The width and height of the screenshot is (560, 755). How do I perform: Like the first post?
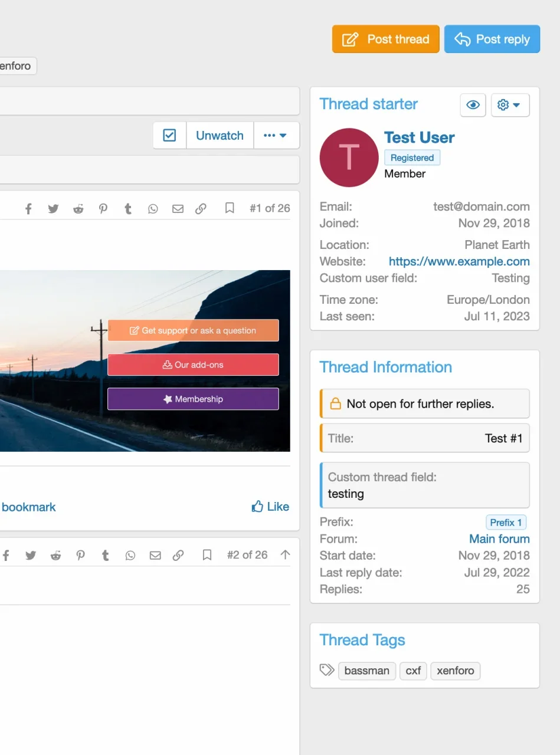pyautogui.click(x=270, y=507)
